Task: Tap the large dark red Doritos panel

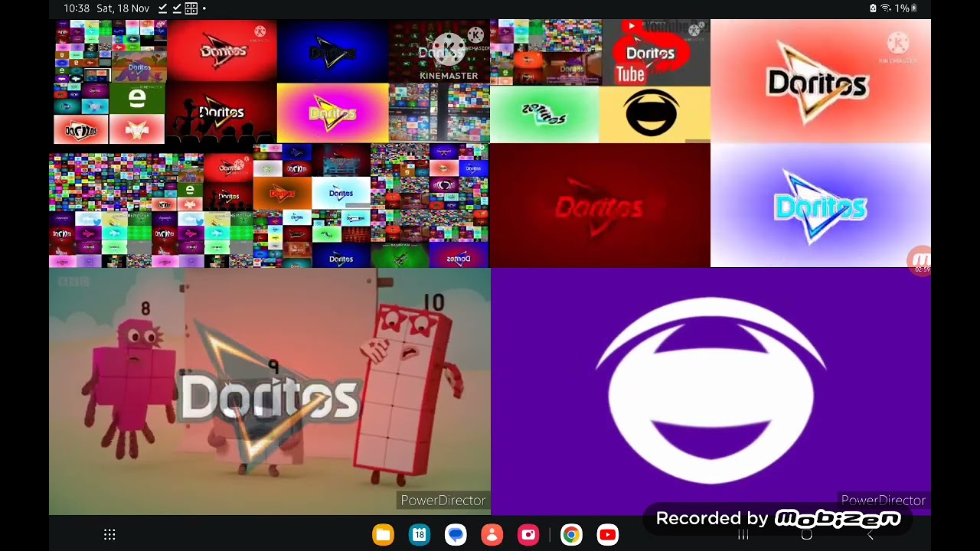Action: [600, 205]
